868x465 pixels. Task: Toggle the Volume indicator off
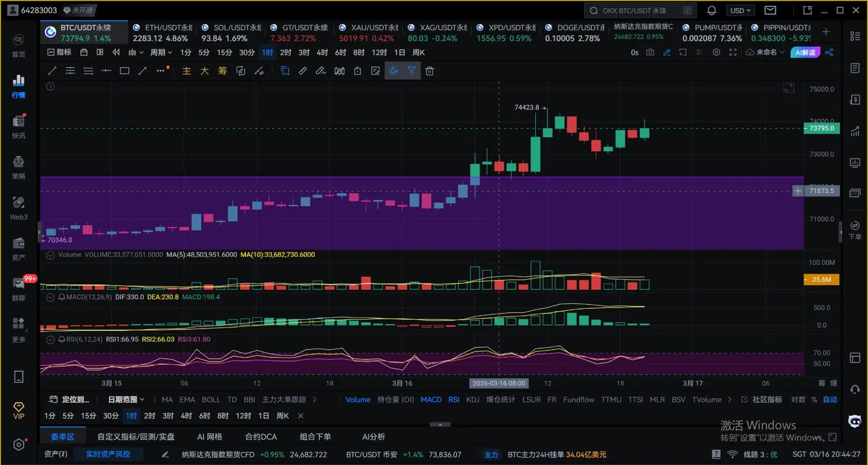pos(358,399)
